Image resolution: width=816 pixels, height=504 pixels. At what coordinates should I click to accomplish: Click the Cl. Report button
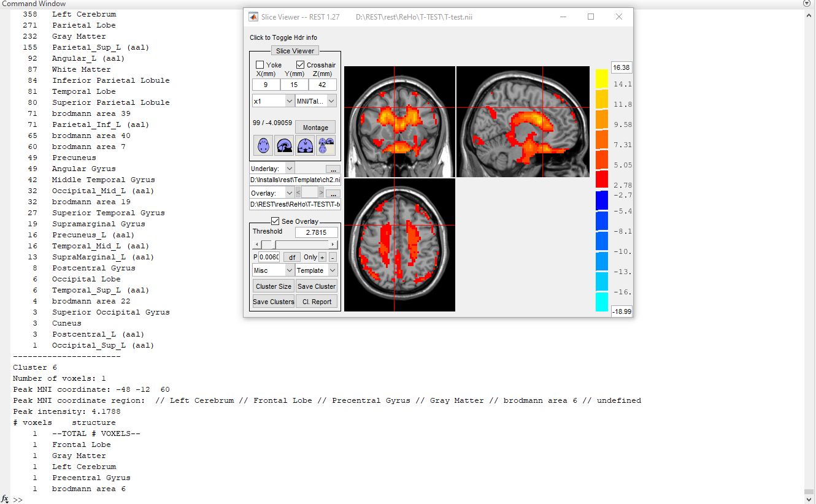coord(317,302)
